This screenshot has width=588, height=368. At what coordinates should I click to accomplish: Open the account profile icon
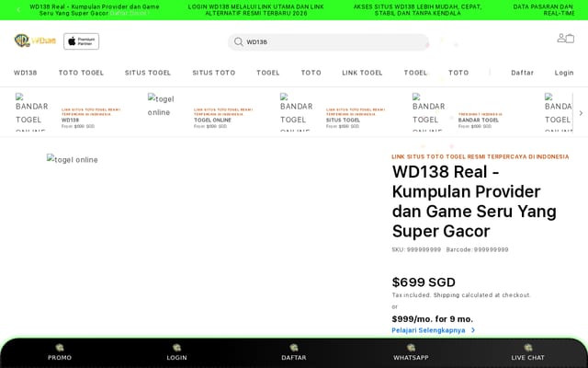[x=561, y=38]
